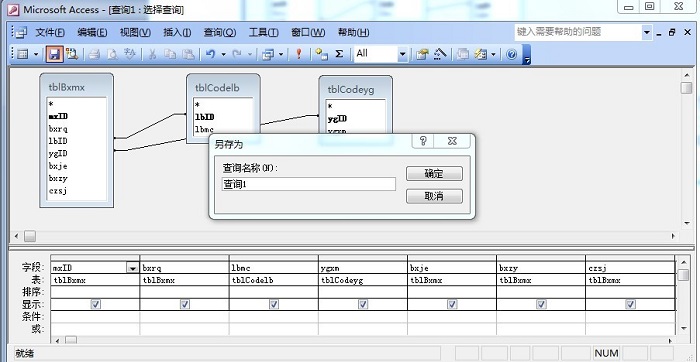The width and height of the screenshot is (700, 362).
Task: Click the Show Table icon
Action: coord(321,54)
